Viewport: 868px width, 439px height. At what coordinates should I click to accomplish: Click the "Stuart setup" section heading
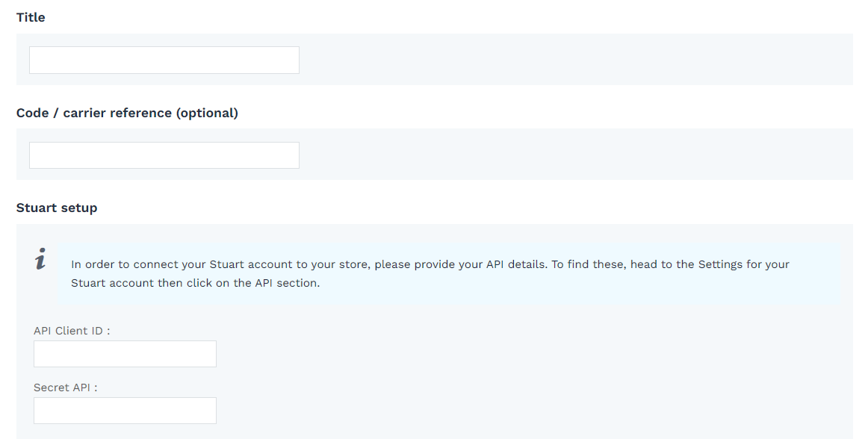[x=57, y=208]
